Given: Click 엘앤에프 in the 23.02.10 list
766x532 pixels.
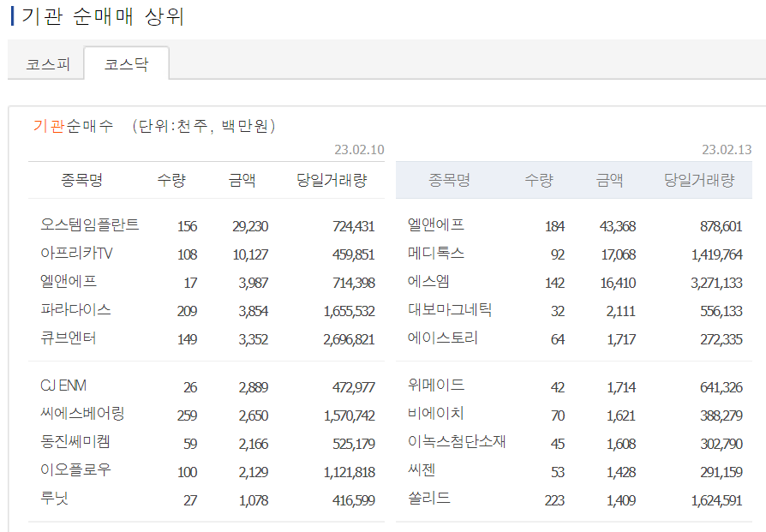Looking at the screenshot, I should pyautogui.click(x=69, y=281).
